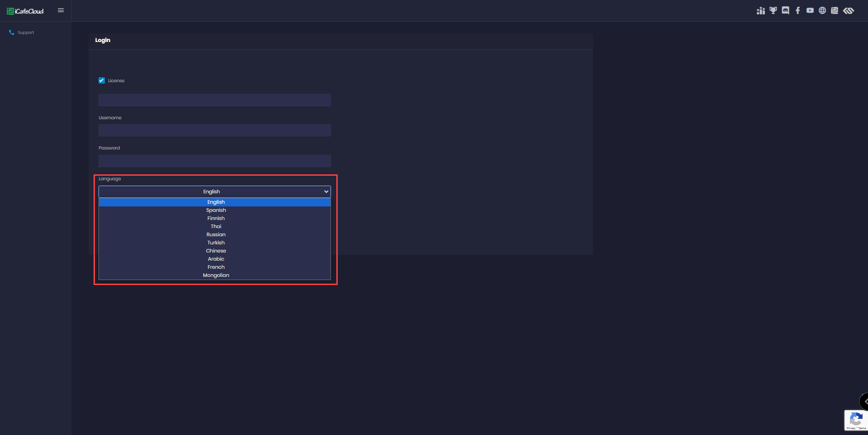Select Spanish from the language list
This screenshot has height=435, width=868.
point(215,210)
